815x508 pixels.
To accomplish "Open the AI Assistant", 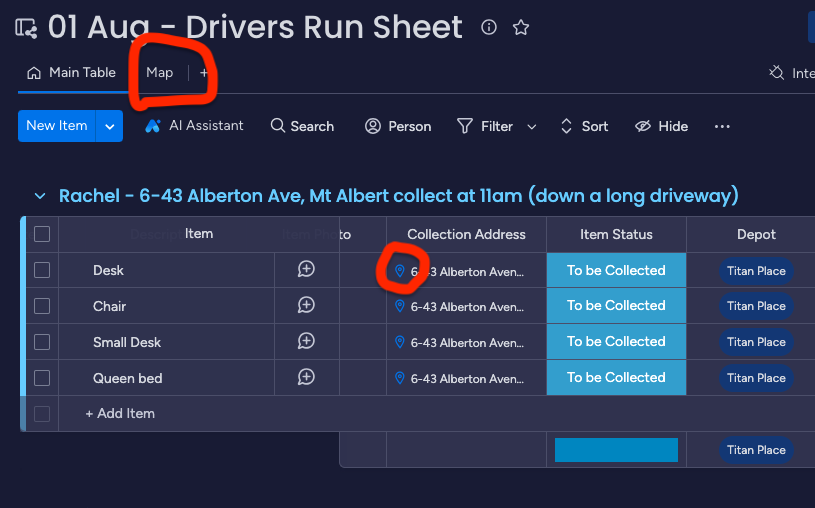I will (x=195, y=126).
